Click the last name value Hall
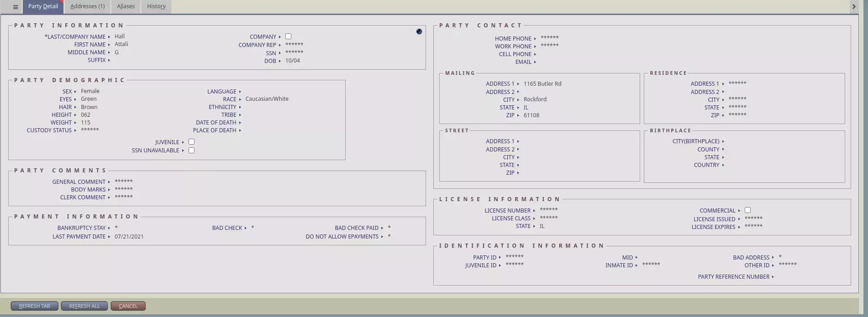This screenshot has height=317, width=868. (x=120, y=36)
